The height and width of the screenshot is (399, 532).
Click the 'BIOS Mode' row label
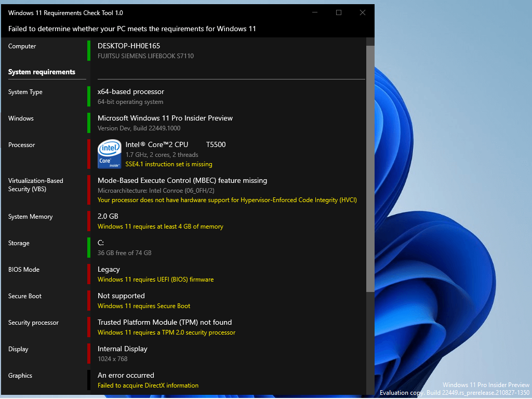24,270
